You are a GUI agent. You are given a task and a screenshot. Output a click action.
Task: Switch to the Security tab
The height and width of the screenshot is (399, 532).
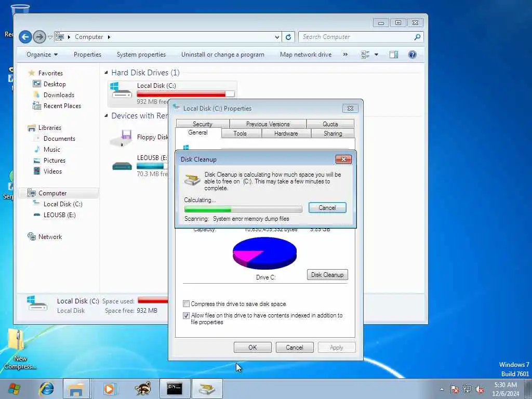tap(203, 124)
